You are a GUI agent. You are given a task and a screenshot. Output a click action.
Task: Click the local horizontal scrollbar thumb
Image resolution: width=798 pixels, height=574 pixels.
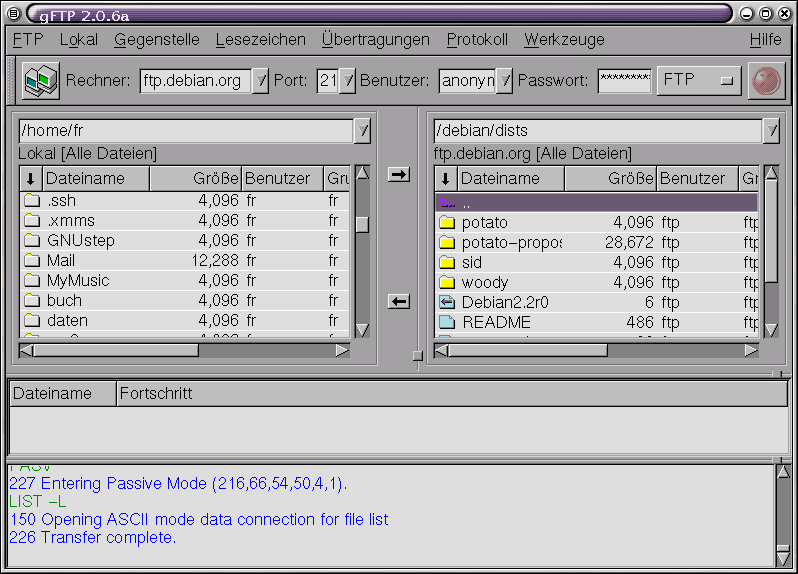(x=116, y=350)
